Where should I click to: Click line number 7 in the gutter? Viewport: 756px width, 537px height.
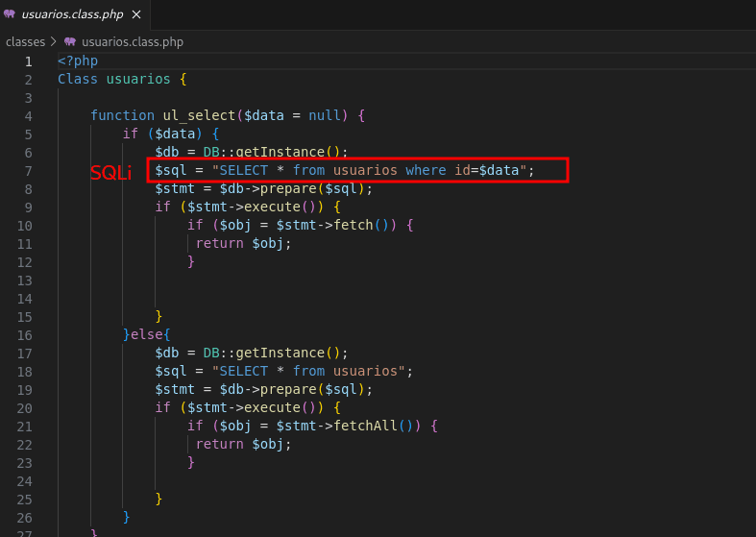click(28, 170)
